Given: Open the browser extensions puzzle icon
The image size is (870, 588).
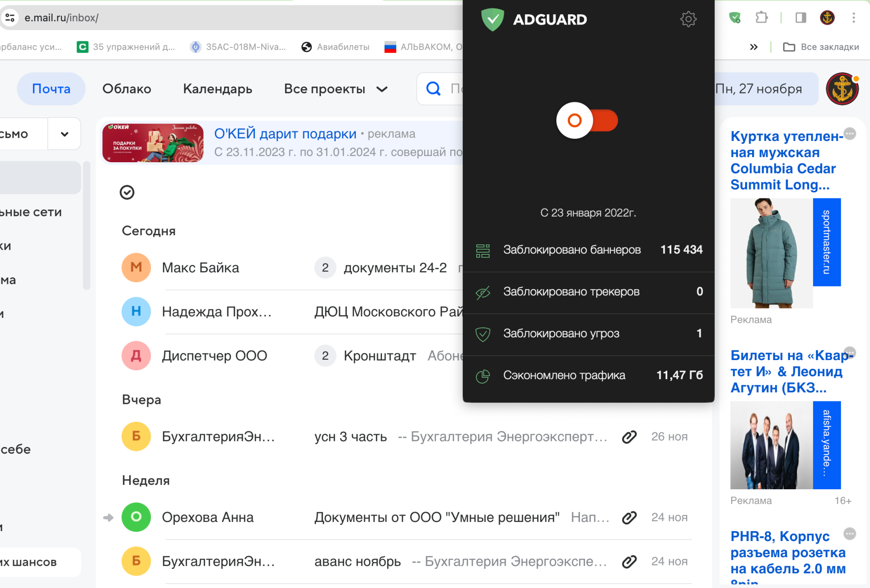Looking at the screenshot, I should click(x=761, y=18).
